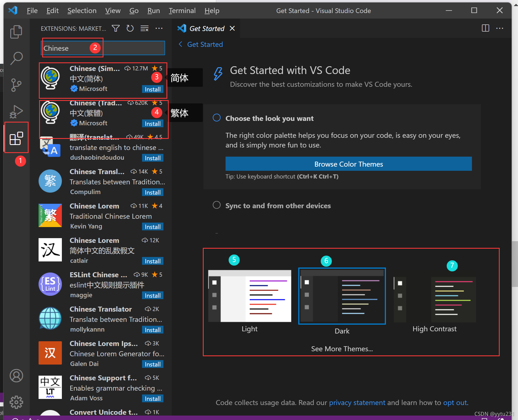Clear extensions search results
Viewport: 518px width, 420px height.
tap(144, 28)
